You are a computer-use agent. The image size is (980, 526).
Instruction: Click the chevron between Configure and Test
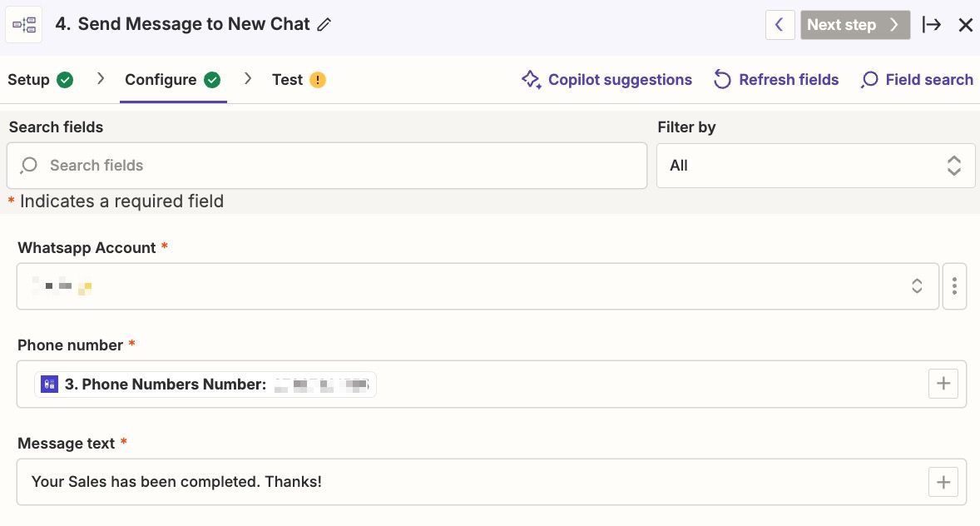point(248,79)
